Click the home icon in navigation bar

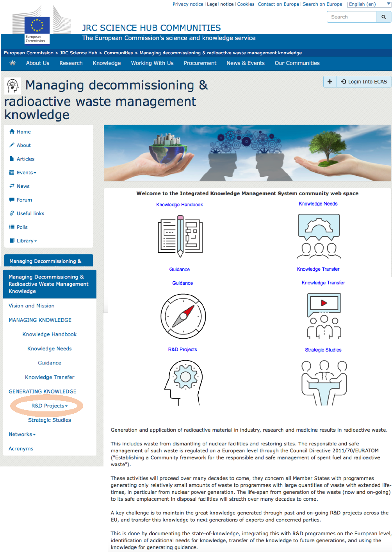[12, 63]
